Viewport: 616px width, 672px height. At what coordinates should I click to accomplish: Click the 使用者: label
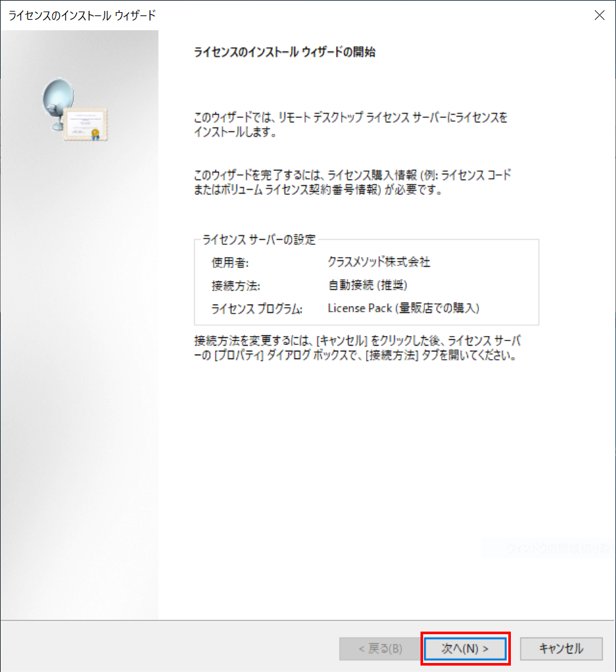(230, 262)
